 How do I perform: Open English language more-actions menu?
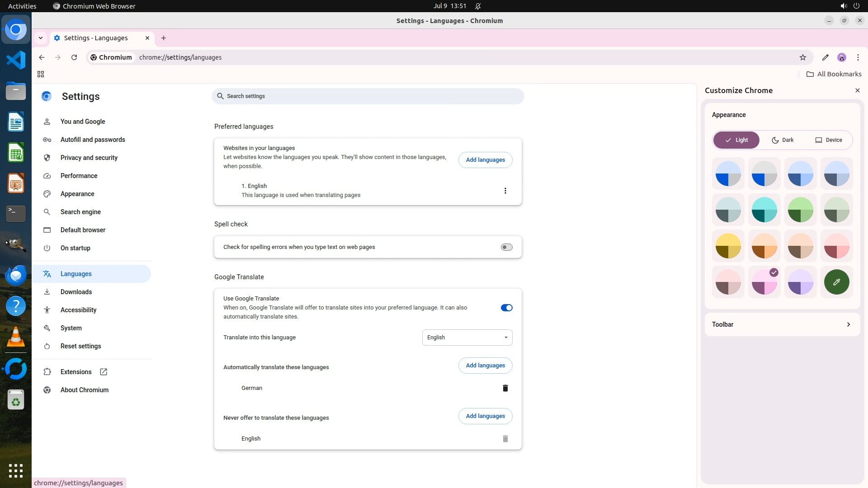point(505,191)
